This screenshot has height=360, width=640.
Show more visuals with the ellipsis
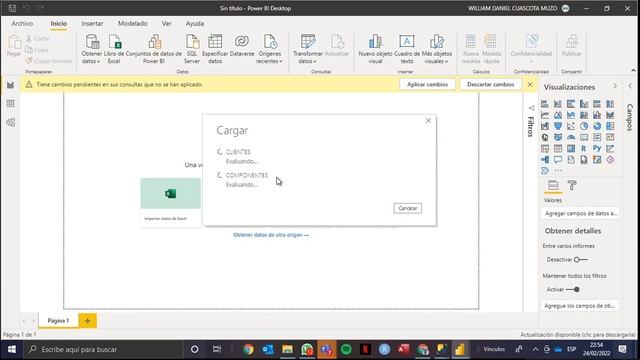pyautogui.click(x=558, y=171)
